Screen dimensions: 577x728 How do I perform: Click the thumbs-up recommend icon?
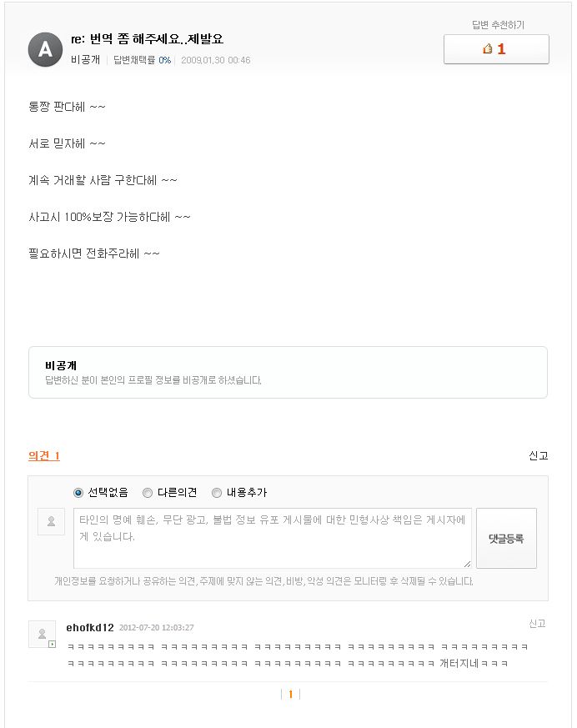(x=488, y=49)
